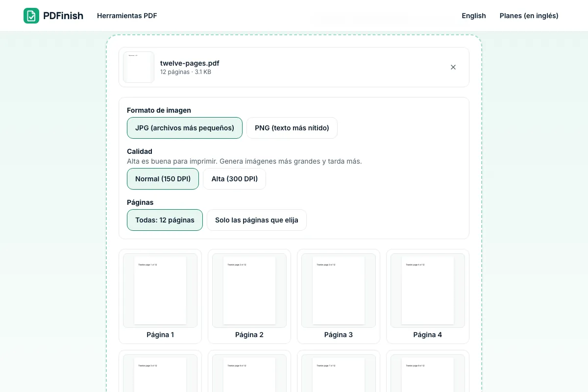Select JPG (archivos más pequeños) format
The image size is (588, 392).
click(x=185, y=128)
